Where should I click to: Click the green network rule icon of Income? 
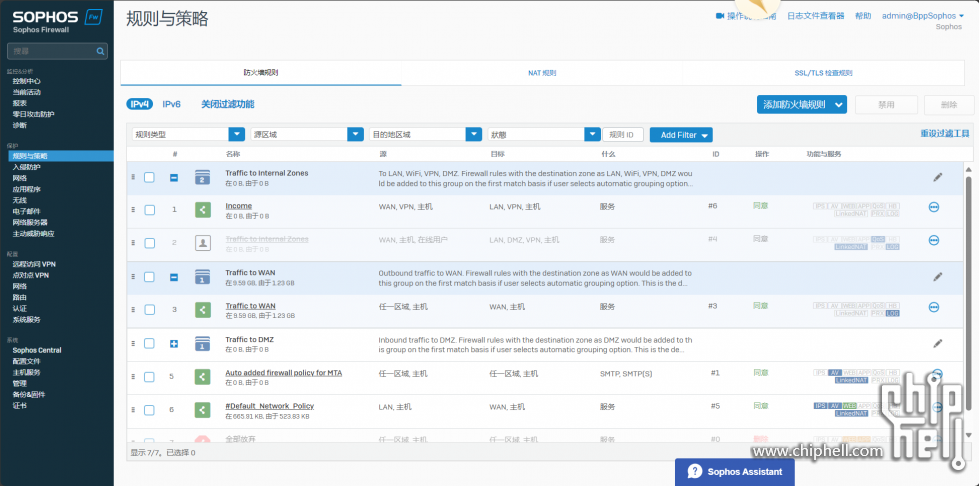pyautogui.click(x=202, y=210)
